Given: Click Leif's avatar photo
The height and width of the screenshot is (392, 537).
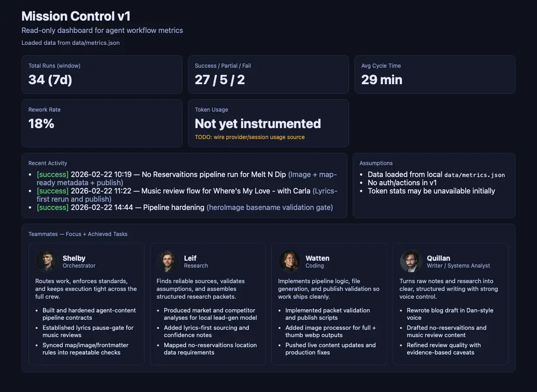Looking at the screenshot, I should [168, 261].
